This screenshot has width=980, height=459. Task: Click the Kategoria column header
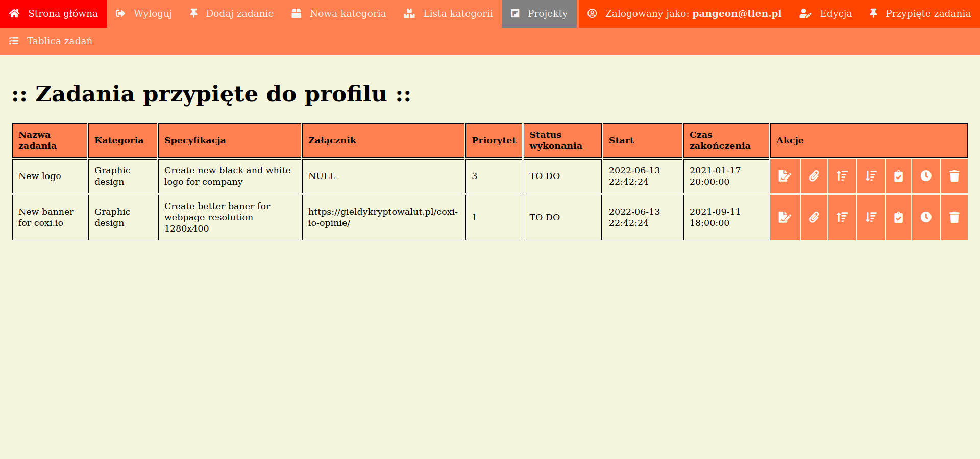122,140
